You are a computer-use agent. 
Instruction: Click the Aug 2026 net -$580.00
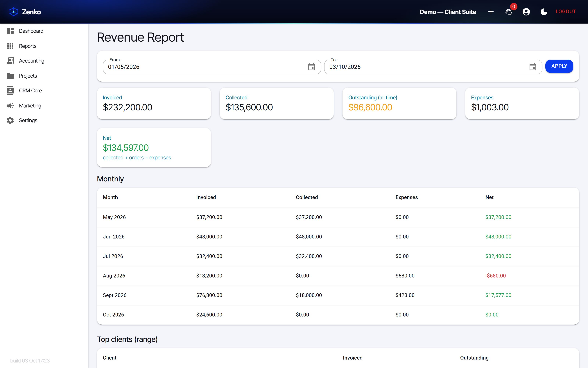tap(495, 275)
